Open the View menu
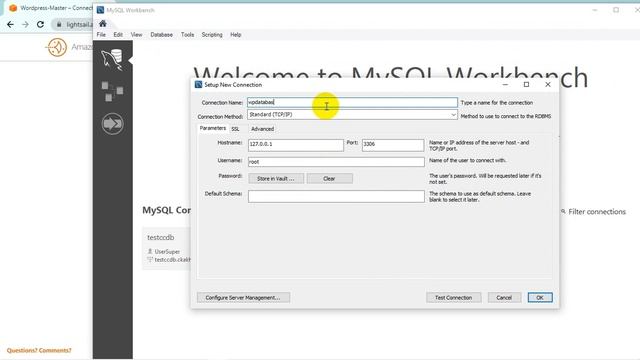The width and height of the screenshot is (640, 360). point(136,35)
